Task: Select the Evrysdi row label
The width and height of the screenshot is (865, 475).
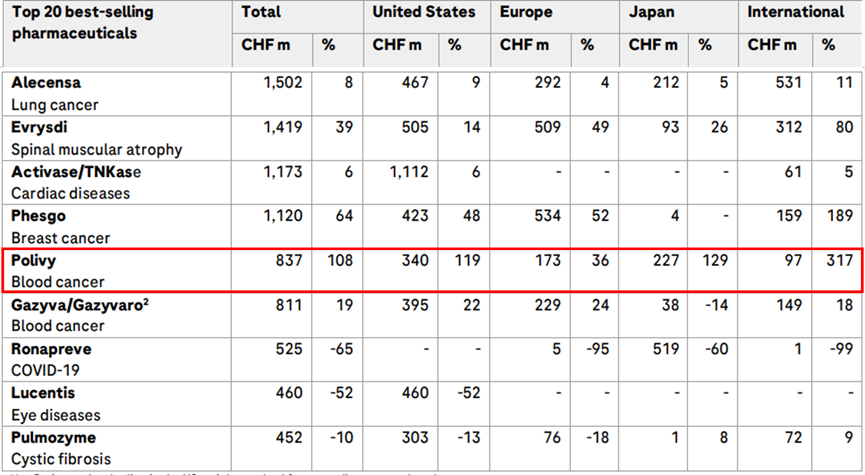Action: tap(41, 129)
